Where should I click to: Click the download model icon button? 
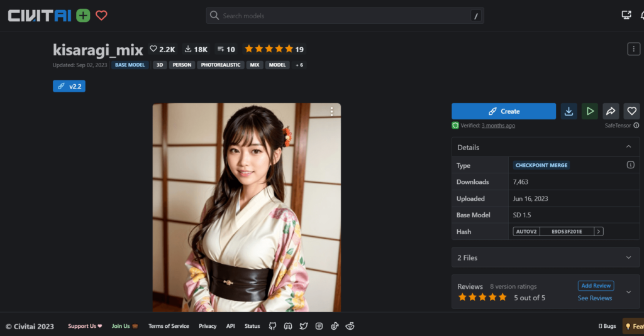click(x=569, y=111)
